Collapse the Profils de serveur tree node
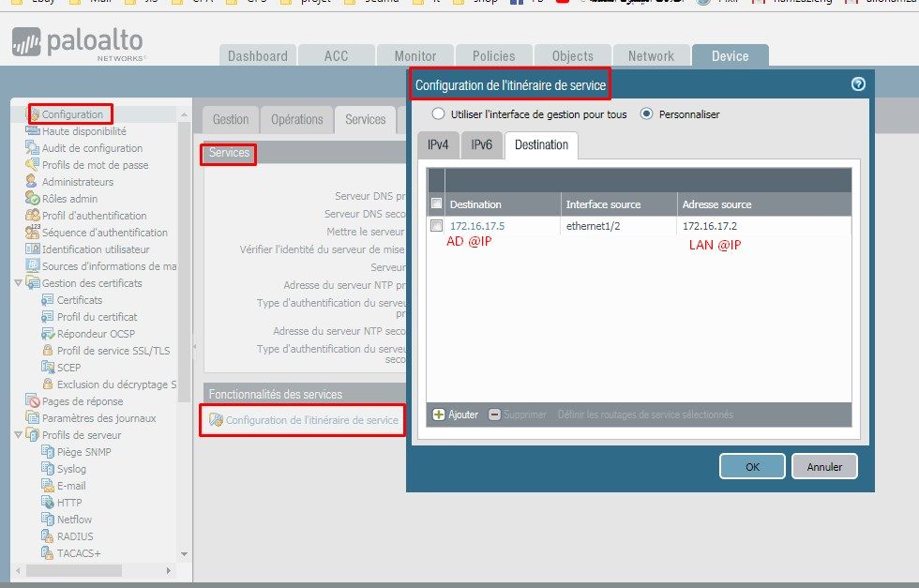 pos(18,435)
